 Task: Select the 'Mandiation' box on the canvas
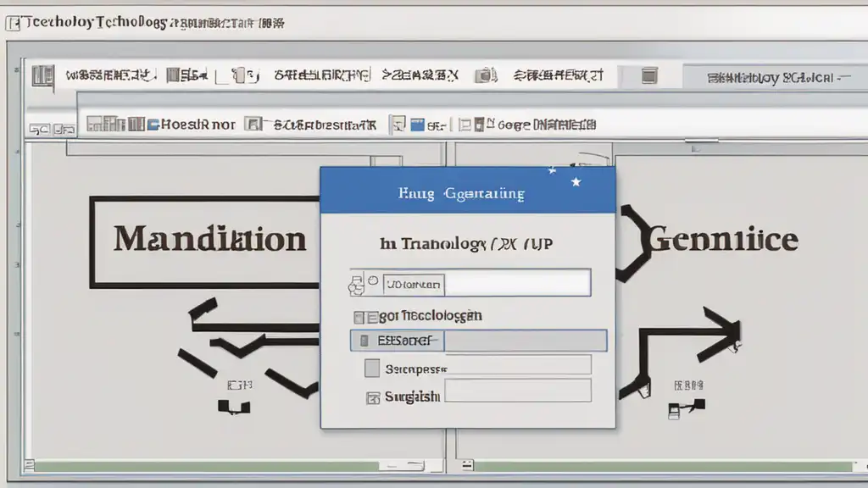point(205,241)
